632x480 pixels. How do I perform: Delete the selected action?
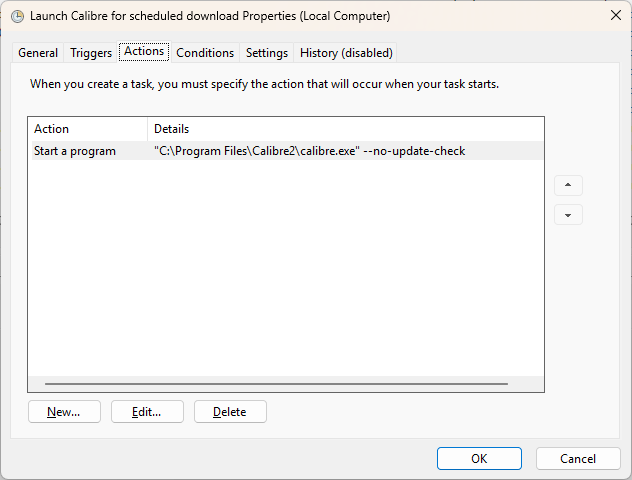[230, 411]
